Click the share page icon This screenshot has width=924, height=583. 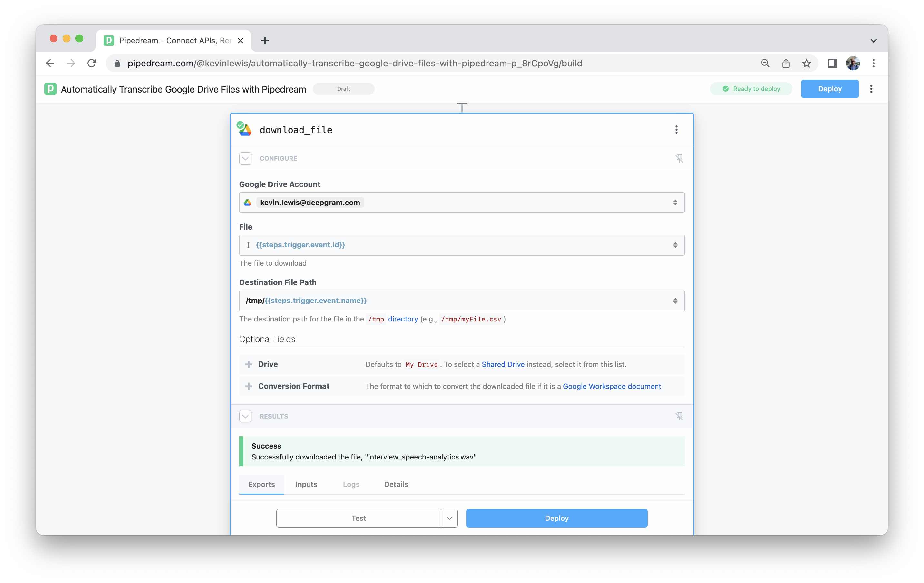[786, 63]
